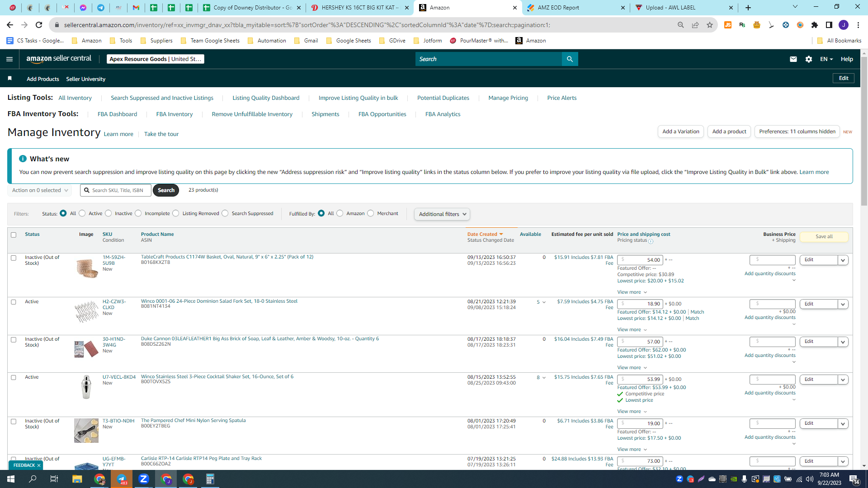Bookmark this page with the star icon
Screen dimensions: 868x488
click(710, 25)
